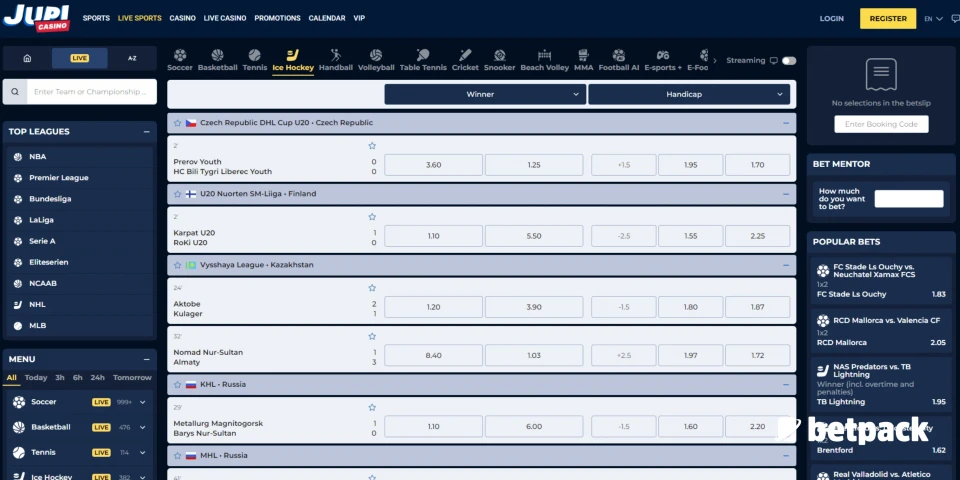Favorite the Nomad Nur-Sultan match star
This screenshot has width=960, height=480.
click(x=372, y=336)
